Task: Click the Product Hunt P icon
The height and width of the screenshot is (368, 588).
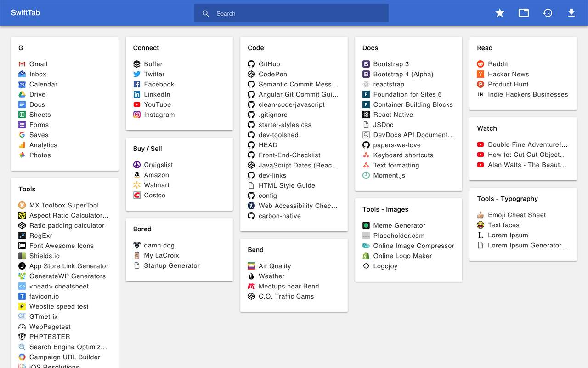Action: click(481, 84)
